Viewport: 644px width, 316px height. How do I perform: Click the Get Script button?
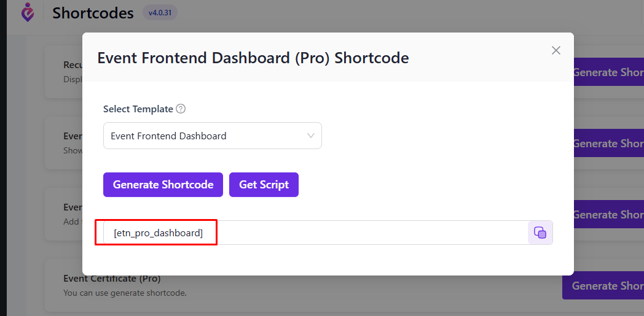coord(264,185)
